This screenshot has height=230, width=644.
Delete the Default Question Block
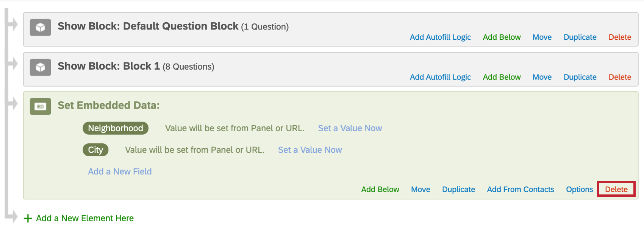(620, 37)
